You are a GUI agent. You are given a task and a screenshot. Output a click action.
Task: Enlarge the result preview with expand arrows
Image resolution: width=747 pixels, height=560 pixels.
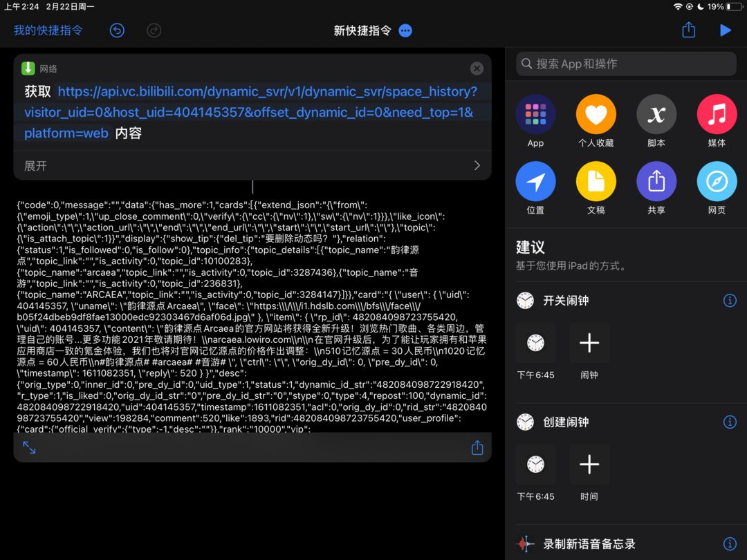coord(29,447)
